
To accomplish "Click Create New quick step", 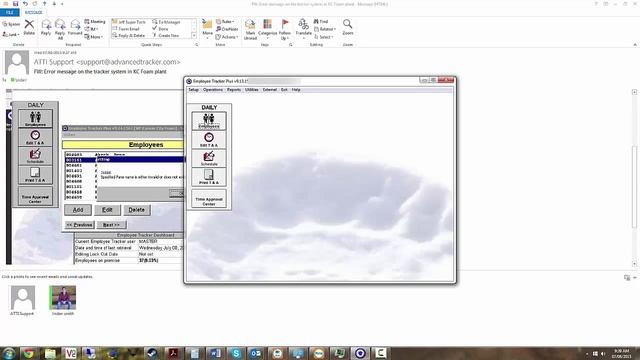I will tap(166, 36).
